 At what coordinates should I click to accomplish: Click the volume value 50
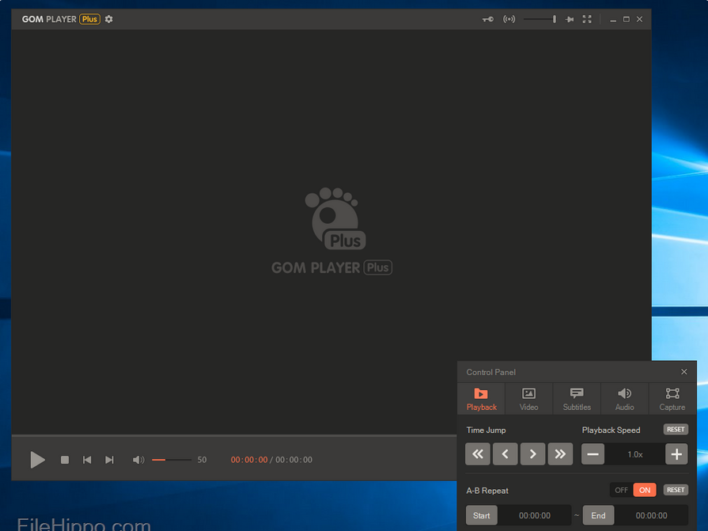[202, 460]
